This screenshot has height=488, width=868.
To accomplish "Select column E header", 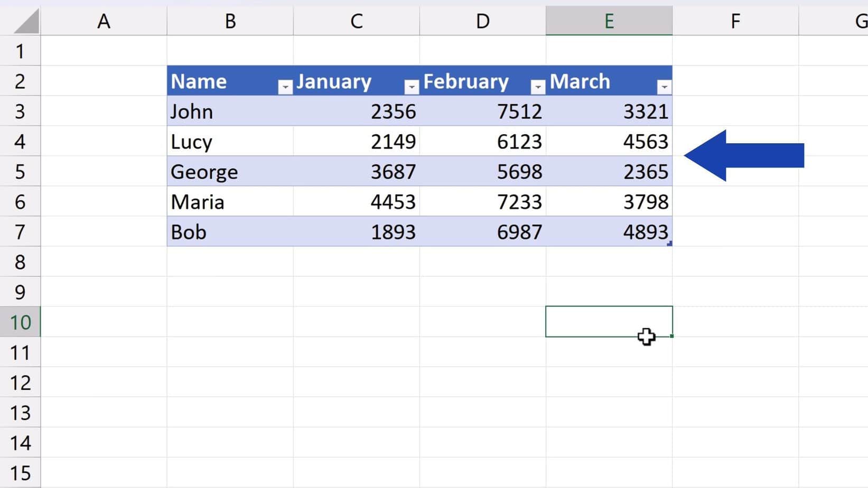I will click(x=609, y=21).
